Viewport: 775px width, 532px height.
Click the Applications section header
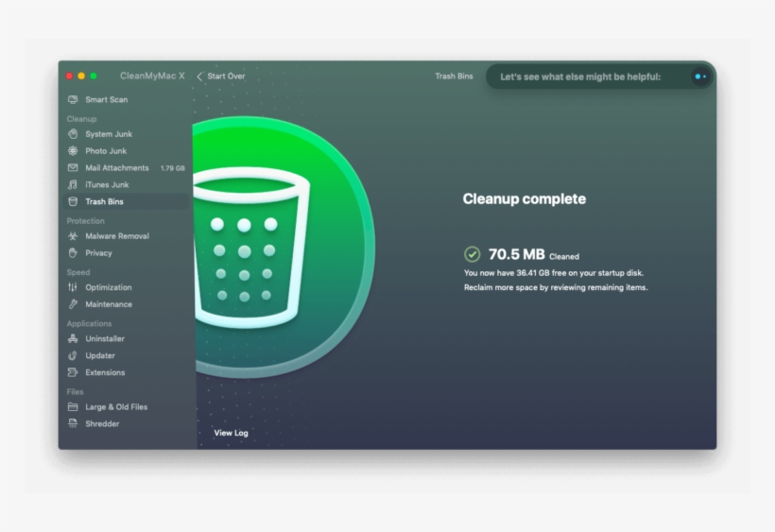89,323
